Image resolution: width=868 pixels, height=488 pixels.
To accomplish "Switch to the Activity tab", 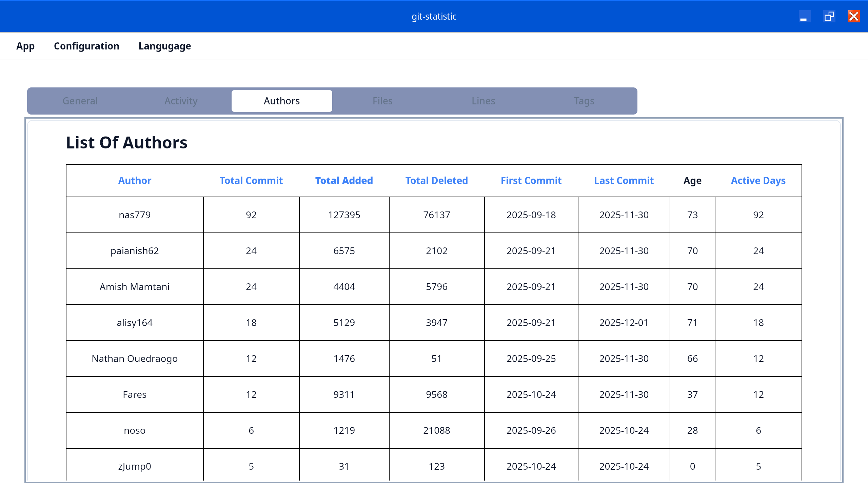I will 181,101.
